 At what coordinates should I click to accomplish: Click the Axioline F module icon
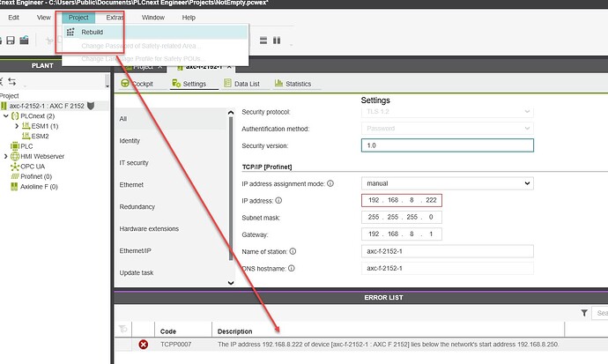point(14,187)
